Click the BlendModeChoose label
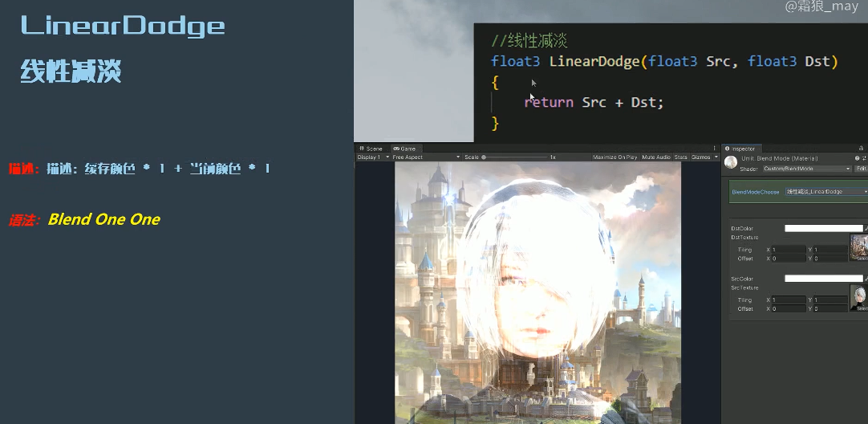868x424 pixels. 756,192
